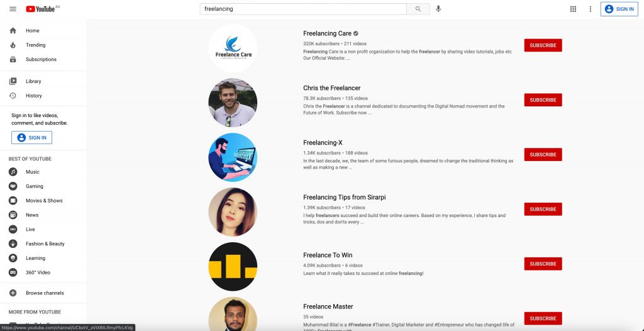
Task: Open 360° Video category
Action: click(x=43, y=272)
